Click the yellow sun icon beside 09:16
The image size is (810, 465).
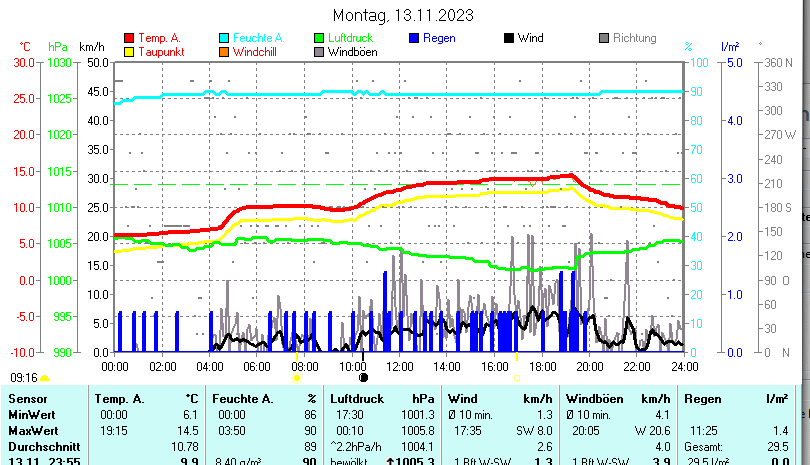click(45, 378)
